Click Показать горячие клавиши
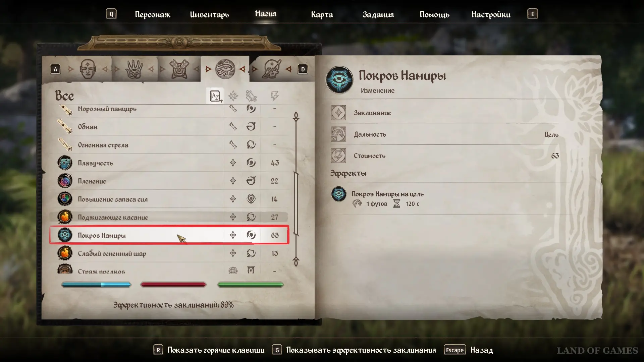This screenshot has height=362, width=644. coord(216,350)
